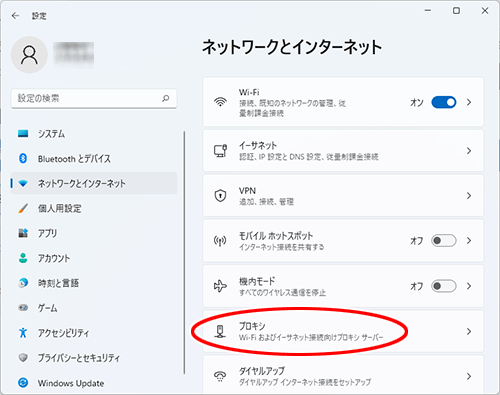500x395 pixels.
Task: Open VPN settings chevron arrow
Action: click(x=469, y=196)
